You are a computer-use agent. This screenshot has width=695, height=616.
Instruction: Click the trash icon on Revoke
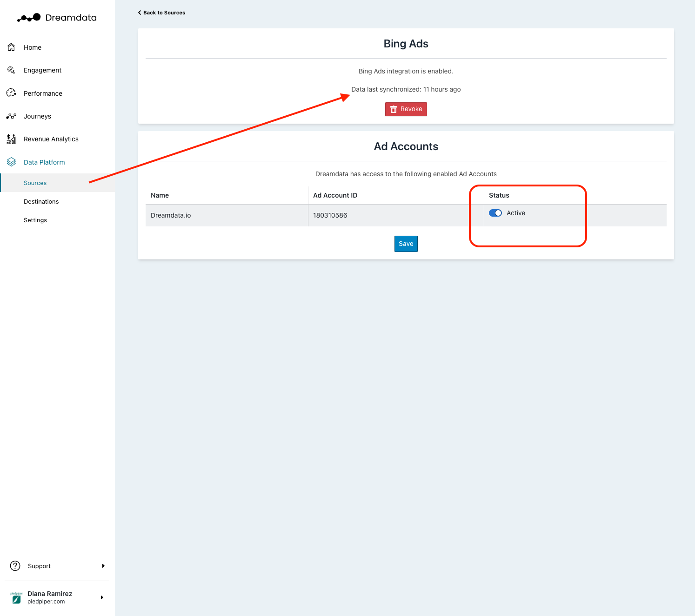394,109
